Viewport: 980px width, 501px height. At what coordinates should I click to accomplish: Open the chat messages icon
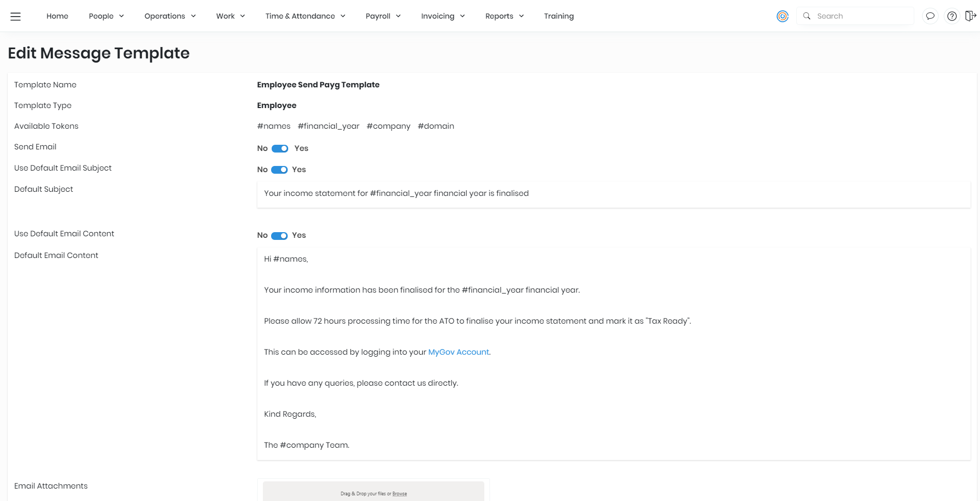pyautogui.click(x=930, y=16)
